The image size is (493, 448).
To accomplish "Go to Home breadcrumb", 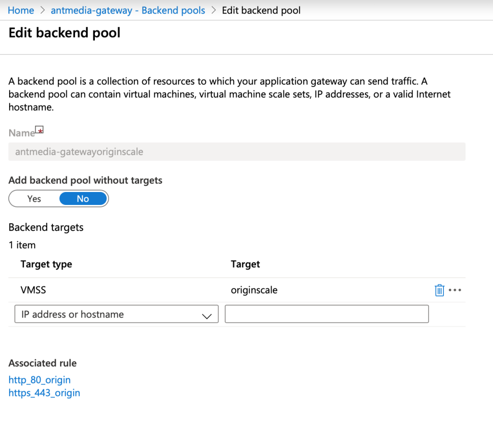I will (x=21, y=11).
